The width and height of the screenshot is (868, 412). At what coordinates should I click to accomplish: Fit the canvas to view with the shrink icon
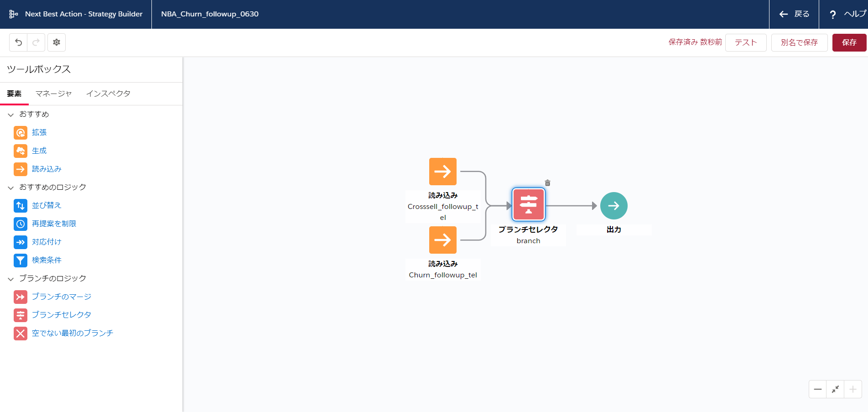coord(835,389)
